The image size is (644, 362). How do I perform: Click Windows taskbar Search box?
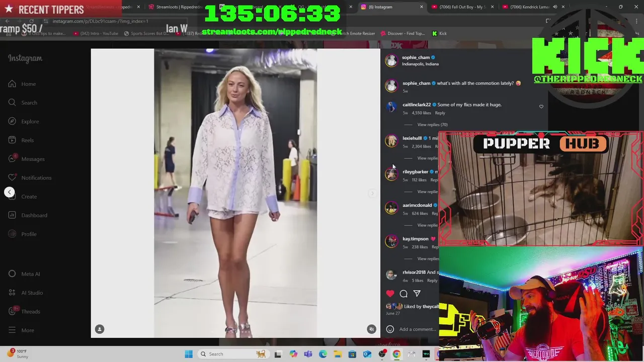pyautogui.click(x=233, y=354)
